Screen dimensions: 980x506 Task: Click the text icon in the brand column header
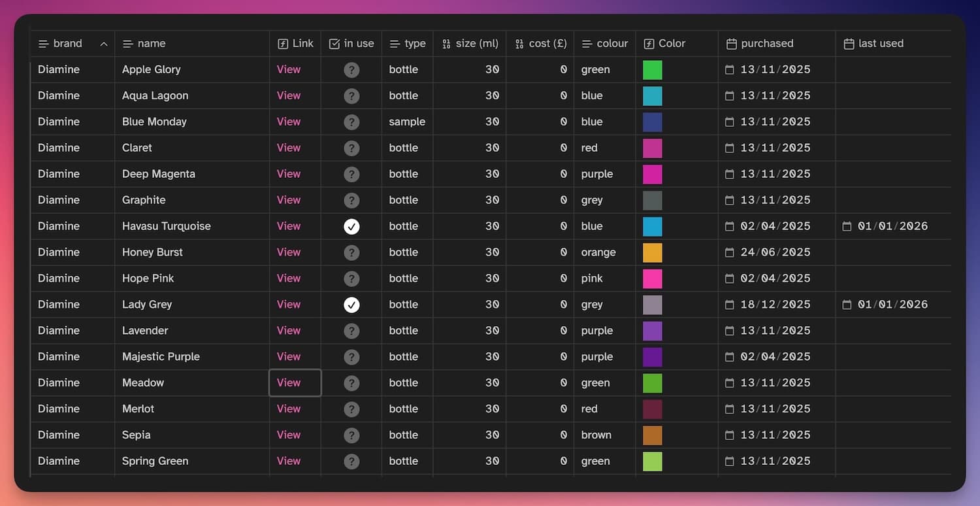(x=44, y=44)
